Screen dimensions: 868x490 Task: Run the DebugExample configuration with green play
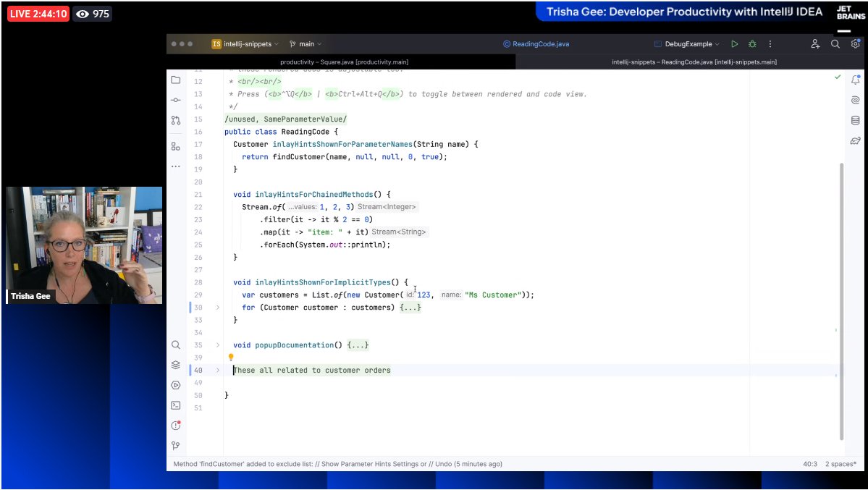coord(734,43)
